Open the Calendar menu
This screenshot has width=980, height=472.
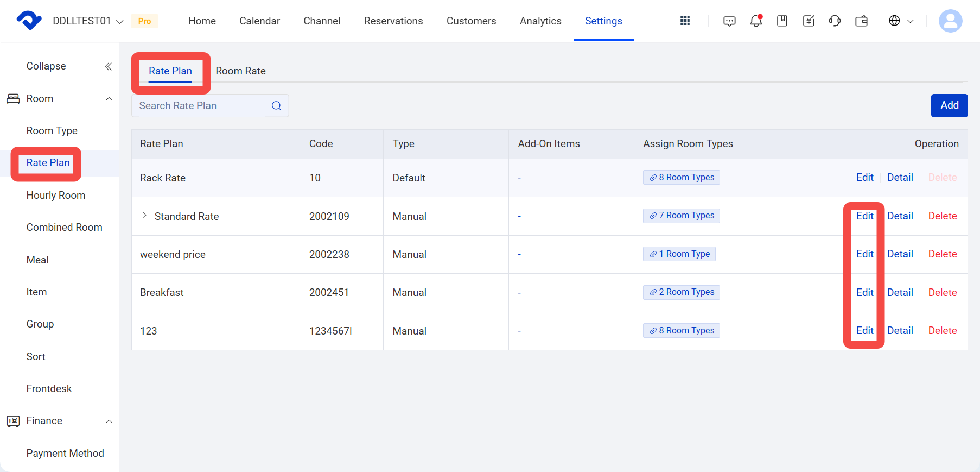click(x=259, y=21)
